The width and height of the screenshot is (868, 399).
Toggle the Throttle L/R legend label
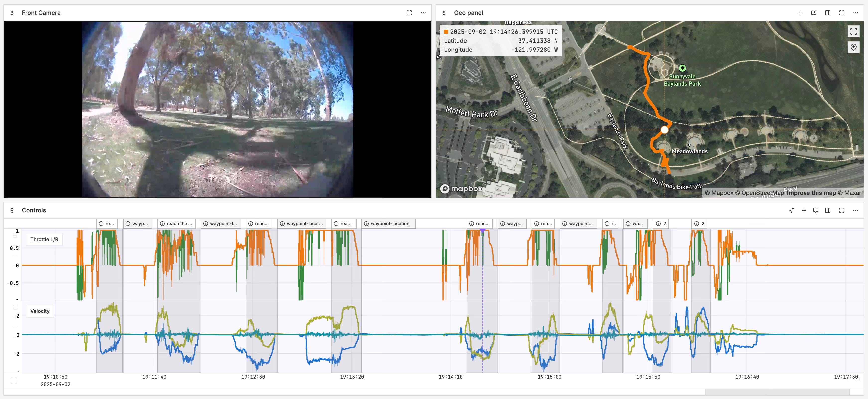[44, 239]
